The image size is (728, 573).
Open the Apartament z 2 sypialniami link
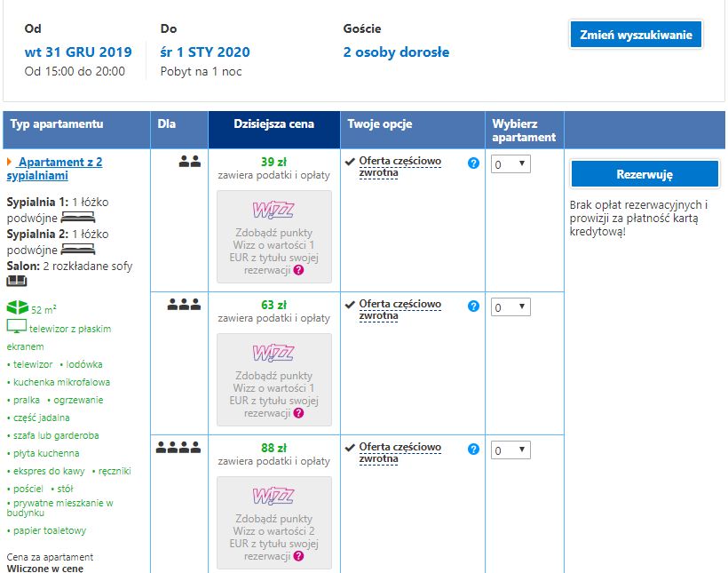coord(54,169)
